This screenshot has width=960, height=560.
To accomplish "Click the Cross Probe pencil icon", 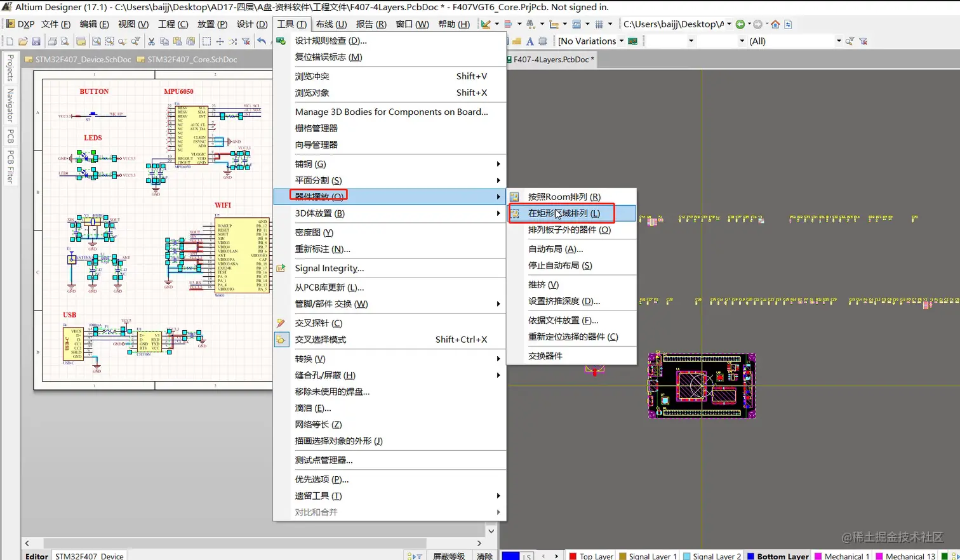I will (281, 323).
